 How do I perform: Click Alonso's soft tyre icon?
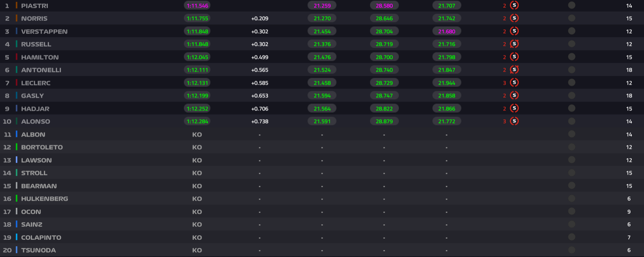click(514, 121)
